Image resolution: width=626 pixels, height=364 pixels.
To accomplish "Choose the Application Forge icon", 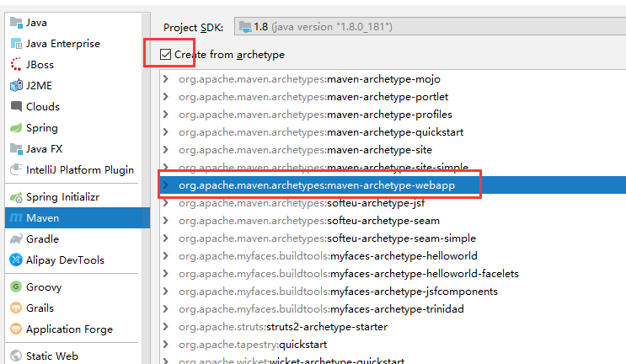I will pyautogui.click(x=16, y=329).
